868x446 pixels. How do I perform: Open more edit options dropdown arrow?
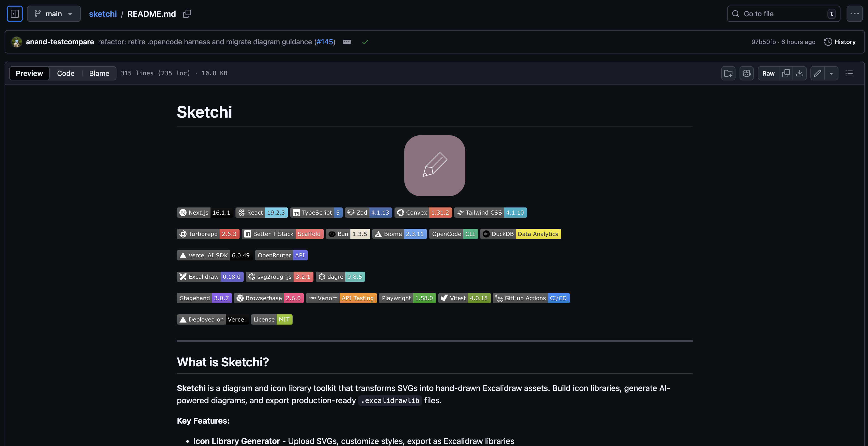point(831,73)
